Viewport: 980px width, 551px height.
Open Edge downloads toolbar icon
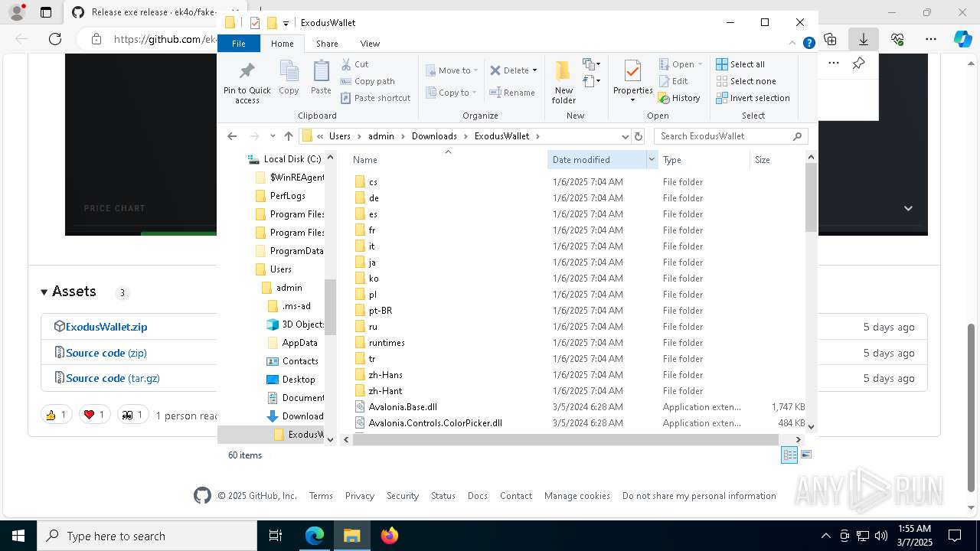[864, 39]
